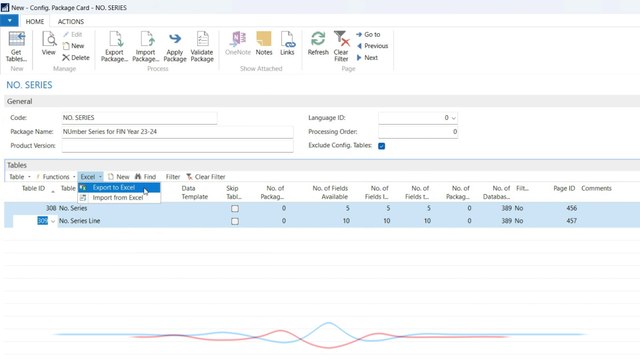The width and height of the screenshot is (640, 360).
Task: Toggle Exclude Config. Tables checkbox
Action: tap(382, 146)
